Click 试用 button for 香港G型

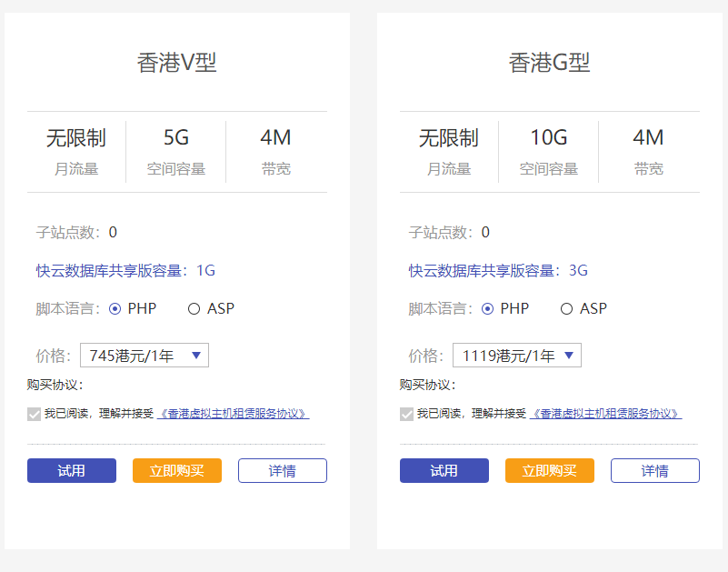pyautogui.click(x=444, y=470)
